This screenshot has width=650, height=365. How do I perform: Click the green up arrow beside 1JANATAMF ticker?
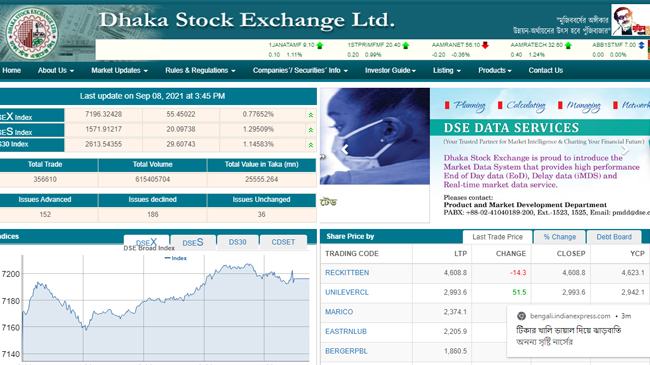pyautogui.click(x=320, y=46)
